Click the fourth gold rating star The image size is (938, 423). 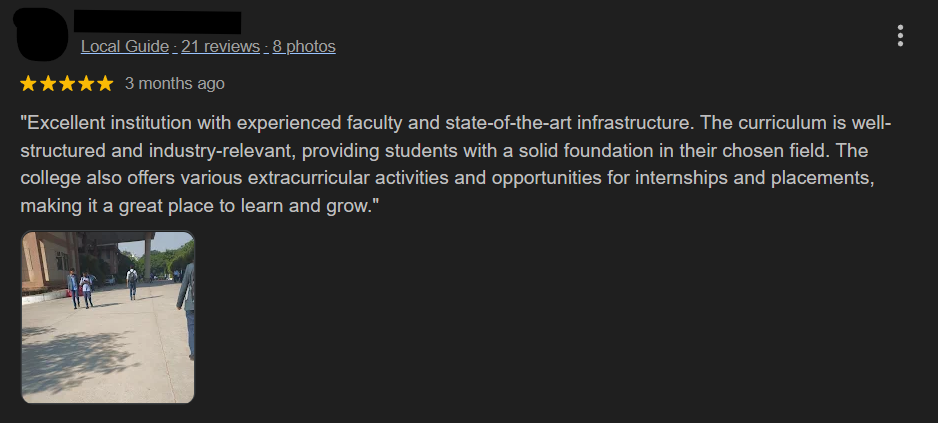(x=86, y=83)
